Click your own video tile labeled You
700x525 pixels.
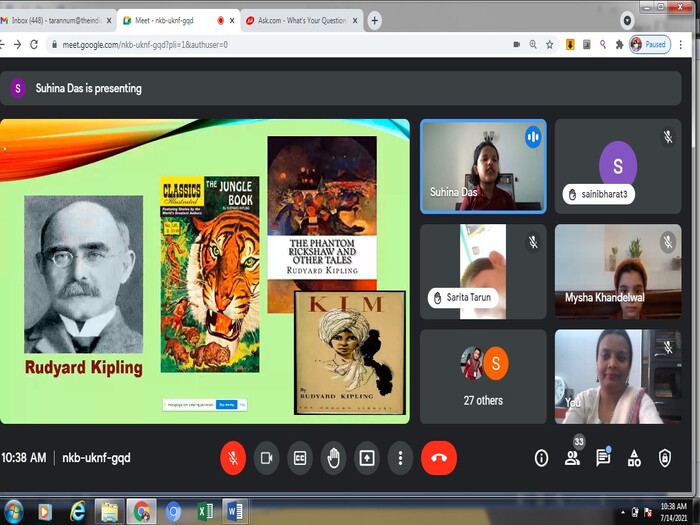[x=618, y=377]
